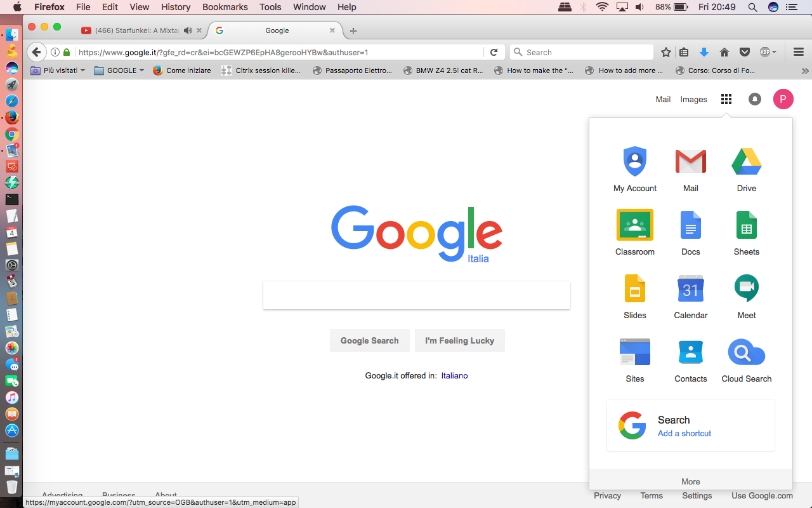Toggle the Google apps grid launcher
The image size is (812, 508).
pyautogui.click(x=726, y=99)
